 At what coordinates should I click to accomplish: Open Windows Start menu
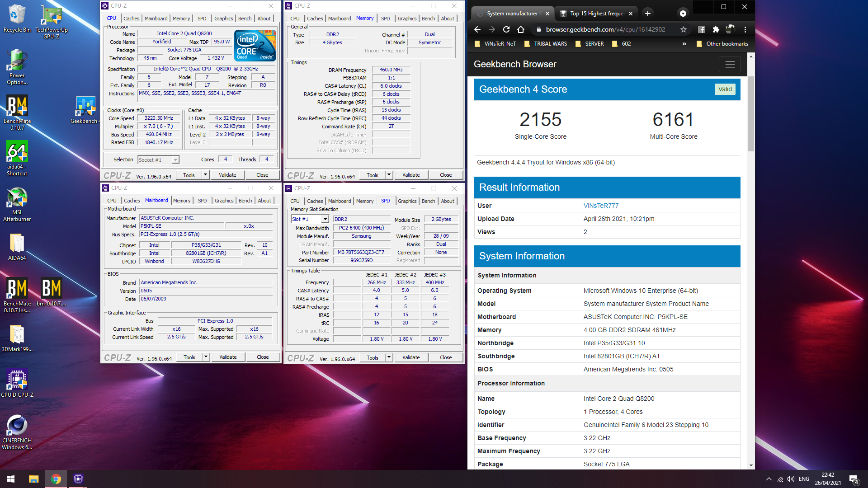11,479
